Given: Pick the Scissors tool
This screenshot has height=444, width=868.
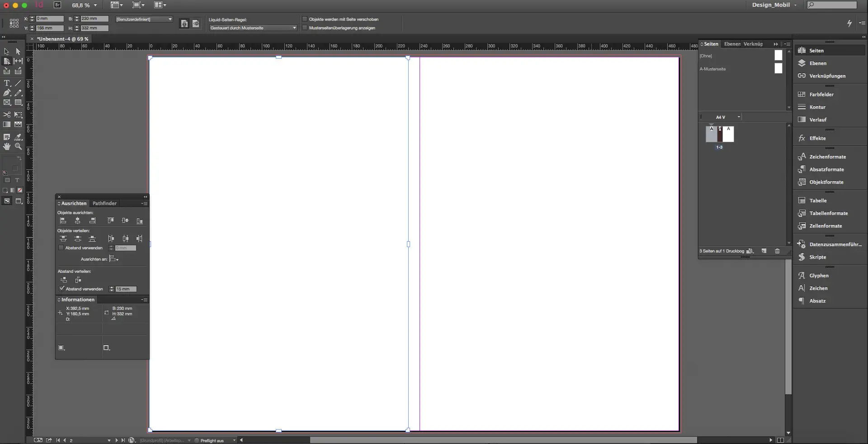Looking at the screenshot, I should point(7,115).
